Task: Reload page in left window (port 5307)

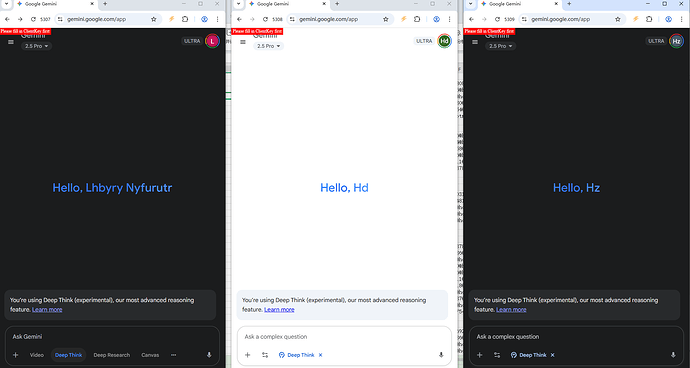Action: pyautogui.click(x=33, y=19)
